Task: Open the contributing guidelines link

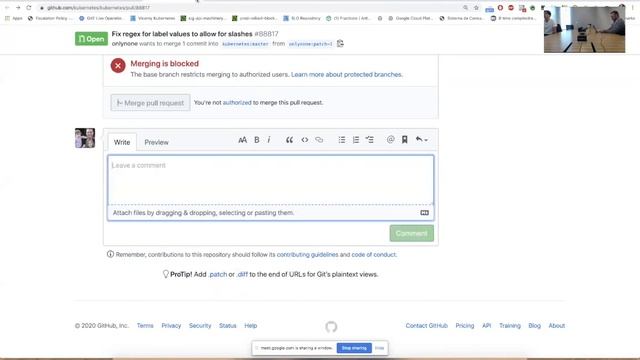Action: (307, 255)
